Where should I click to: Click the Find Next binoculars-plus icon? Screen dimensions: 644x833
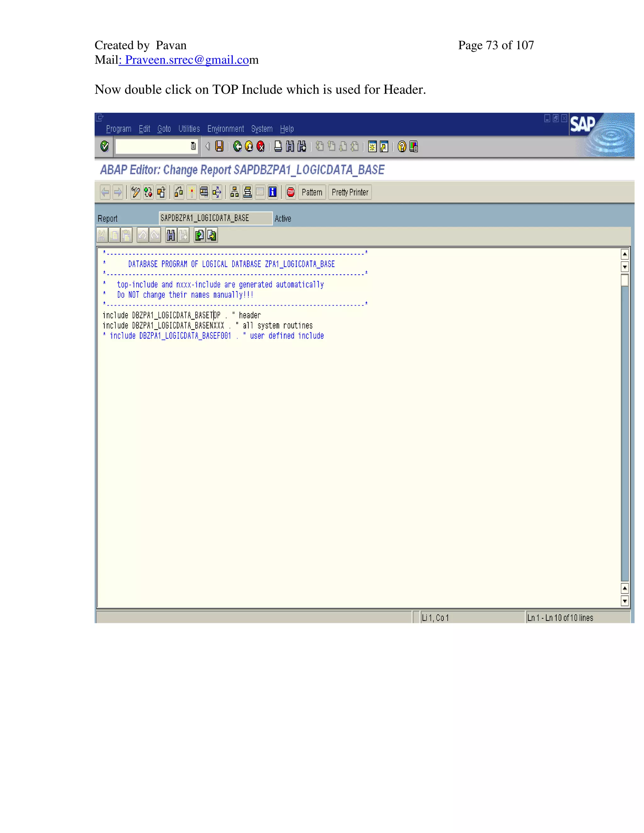302,146
